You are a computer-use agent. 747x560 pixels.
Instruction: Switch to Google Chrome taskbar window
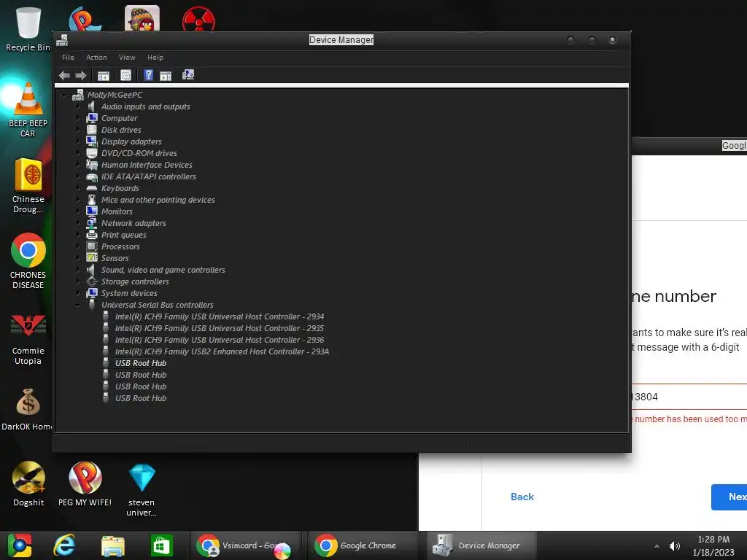[x=362, y=545]
